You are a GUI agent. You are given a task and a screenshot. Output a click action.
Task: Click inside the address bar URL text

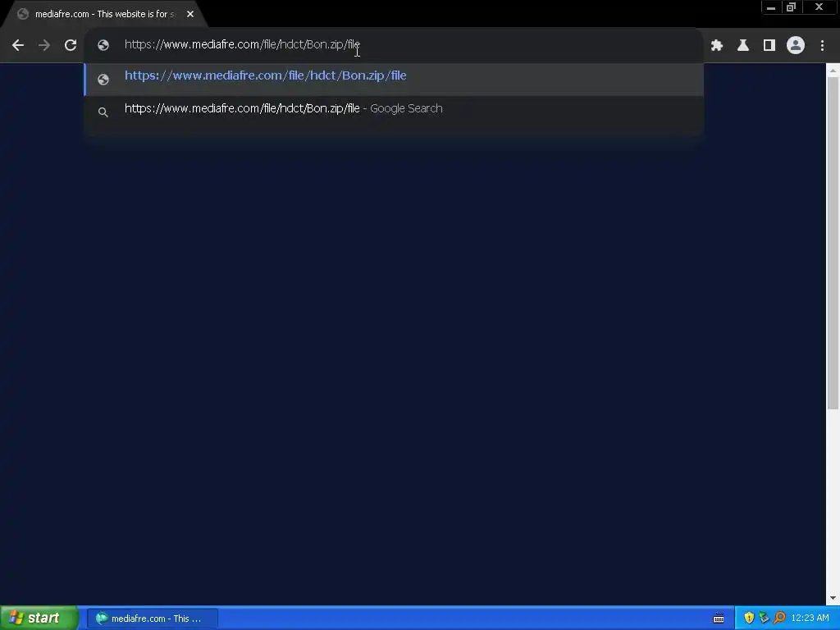(242, 44)
